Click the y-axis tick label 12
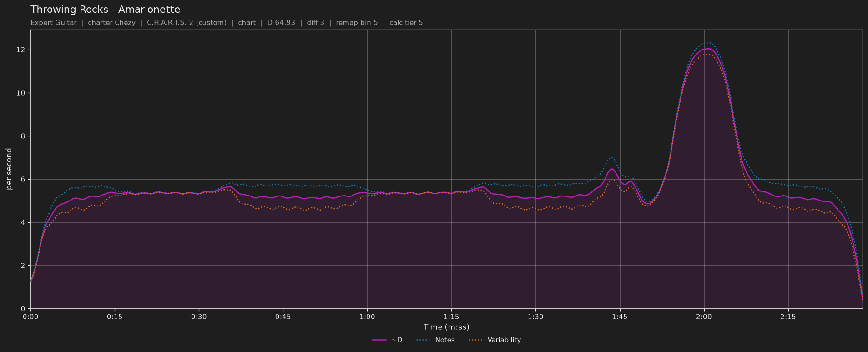This screenshot has height=352, width=868. 21,50
